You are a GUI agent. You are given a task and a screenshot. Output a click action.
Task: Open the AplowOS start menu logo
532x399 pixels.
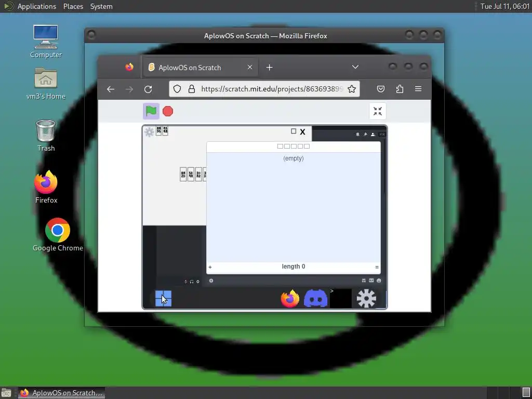click(163, 299)
